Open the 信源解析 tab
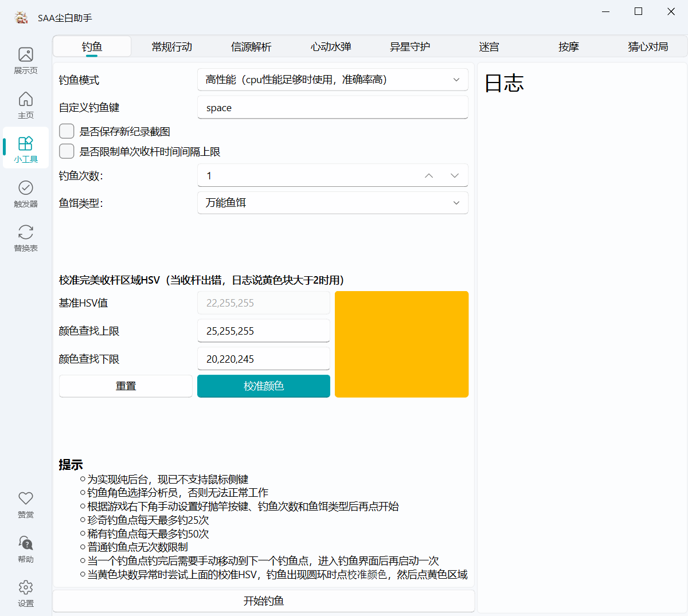 click(x=251, y=46)
